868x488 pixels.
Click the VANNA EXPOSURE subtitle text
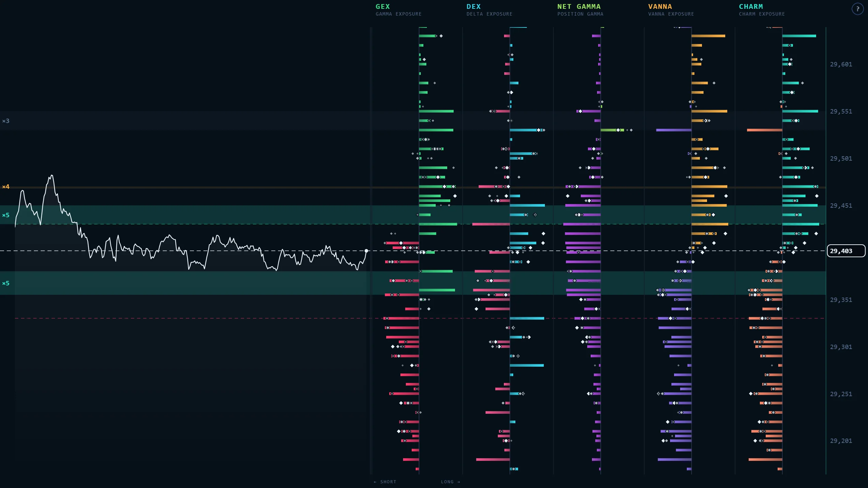(x=671, y=14)
